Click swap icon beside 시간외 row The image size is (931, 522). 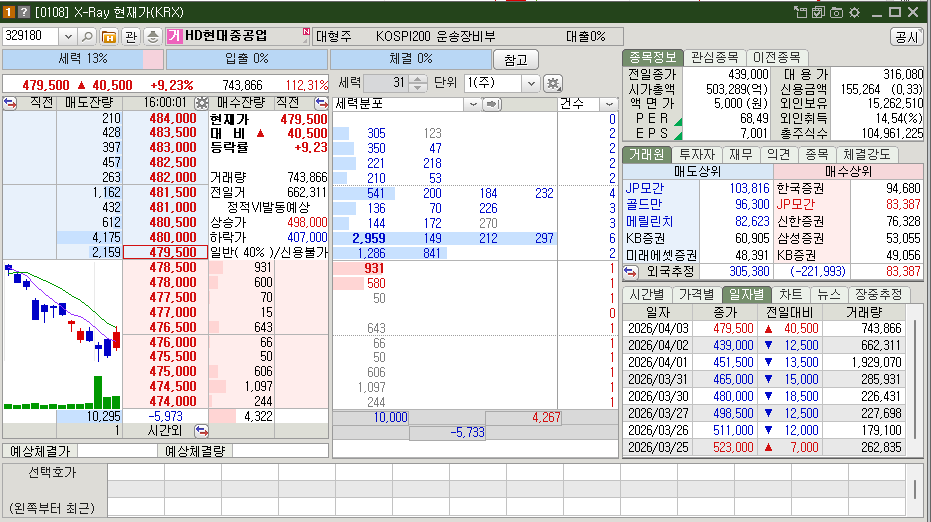click(x=202, y=431)
